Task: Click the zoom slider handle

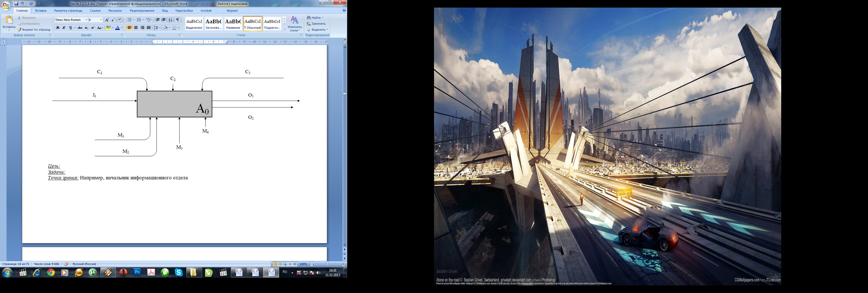Action: point(327,264)
